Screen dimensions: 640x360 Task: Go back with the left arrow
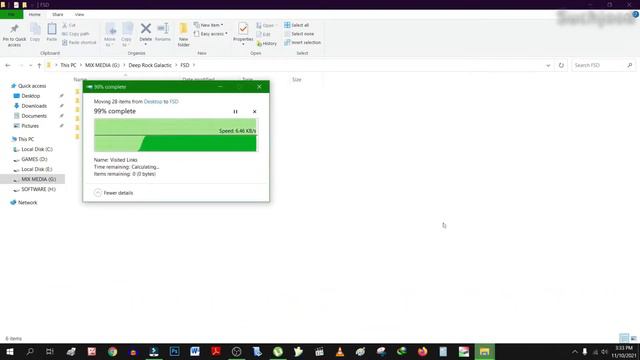point(8,65)
